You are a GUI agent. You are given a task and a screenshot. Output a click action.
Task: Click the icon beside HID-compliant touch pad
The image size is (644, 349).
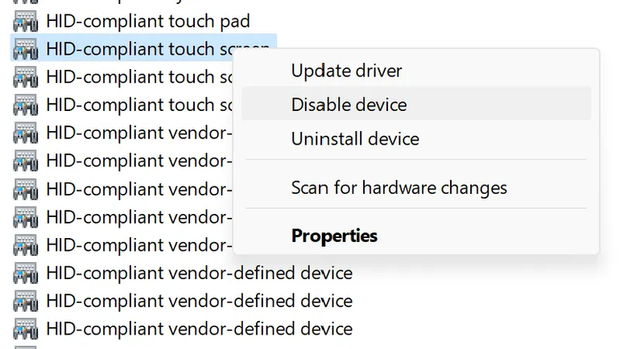click(26, 22)
